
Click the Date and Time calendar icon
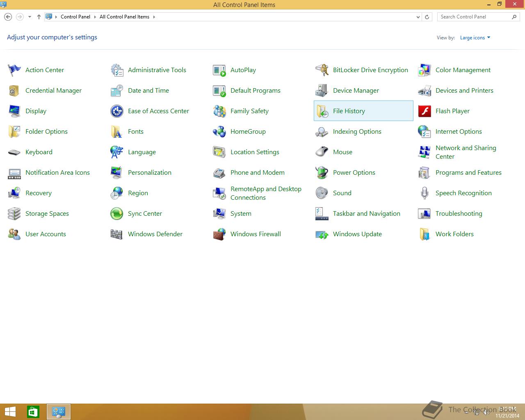tap(117, 91)
